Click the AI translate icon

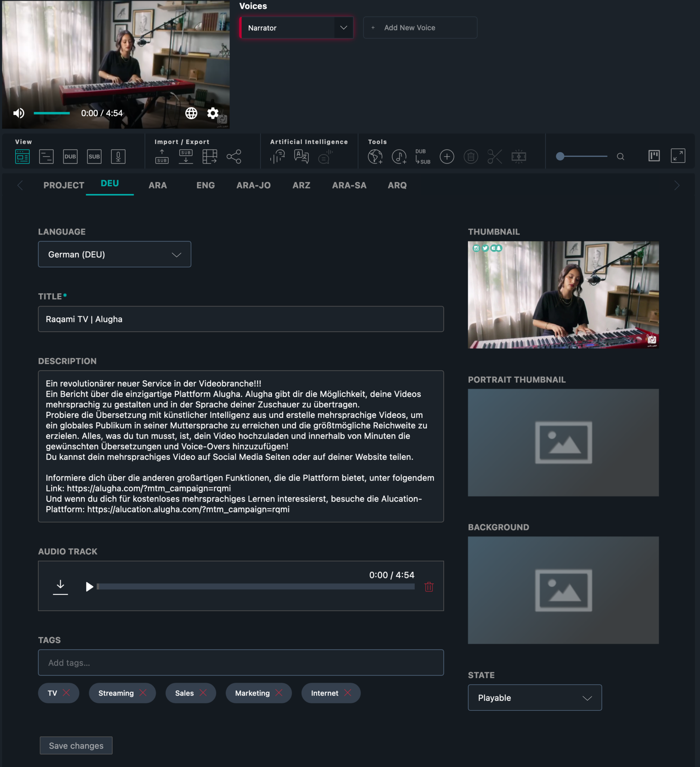pyautogui.click(x=301, y=157)
